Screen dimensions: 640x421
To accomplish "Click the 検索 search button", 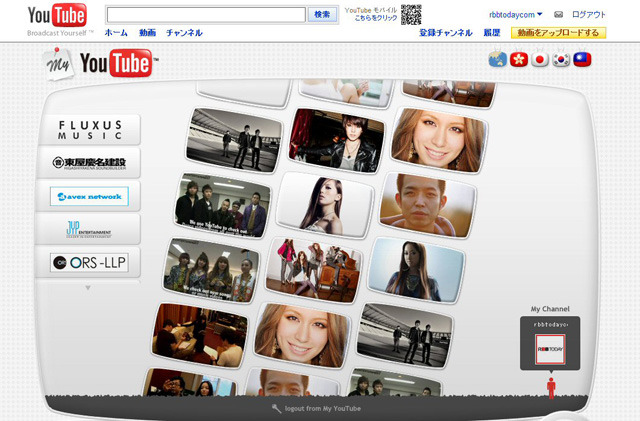I will (322, 15).
